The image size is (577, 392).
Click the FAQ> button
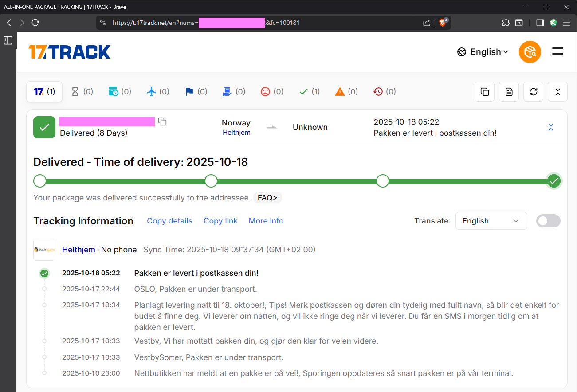coord(267,198)
